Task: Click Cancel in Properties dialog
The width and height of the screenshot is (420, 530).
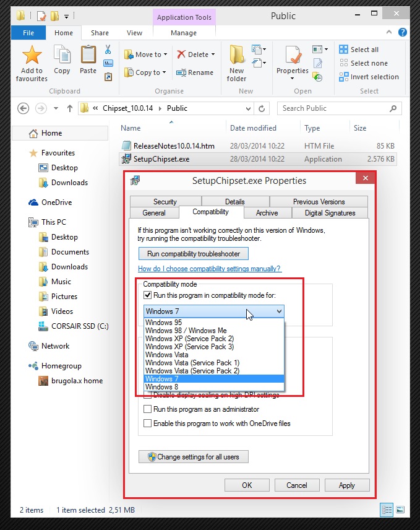Action: [x=297, y=485]
